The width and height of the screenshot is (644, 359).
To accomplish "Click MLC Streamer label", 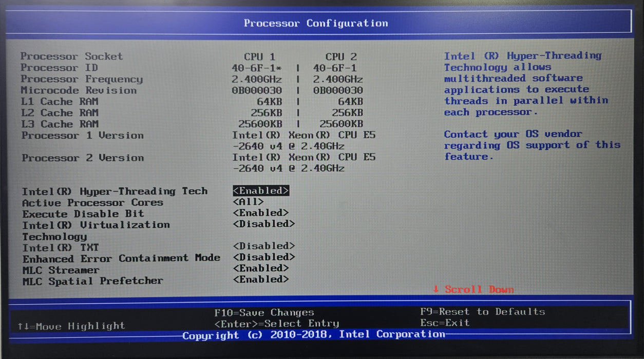I will pyautogui.click(x=61, y=270).
